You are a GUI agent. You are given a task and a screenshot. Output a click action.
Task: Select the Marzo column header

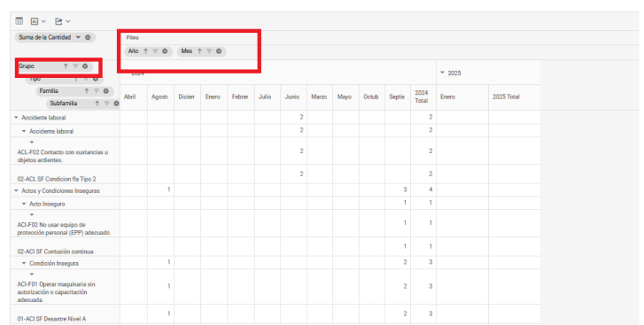pos(319,97)
